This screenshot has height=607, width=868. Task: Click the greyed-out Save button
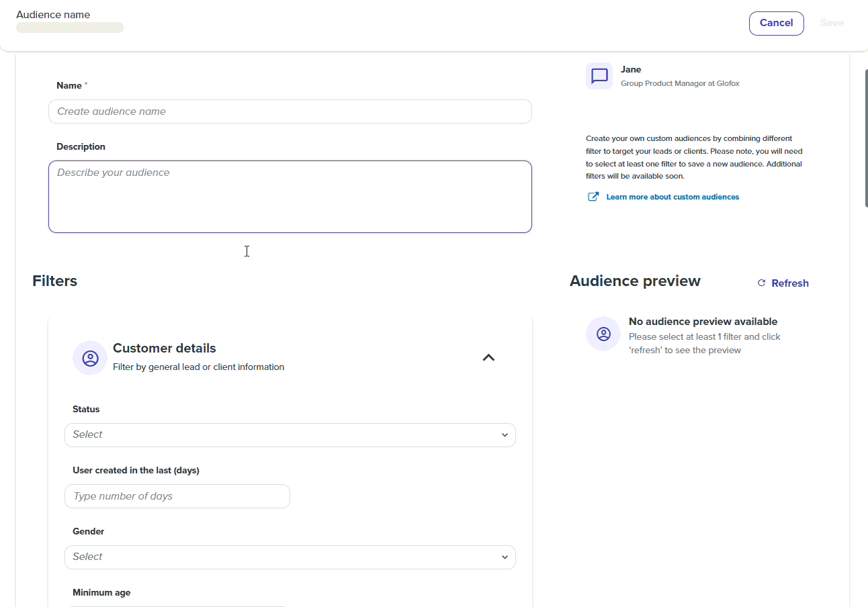point(832,23)
